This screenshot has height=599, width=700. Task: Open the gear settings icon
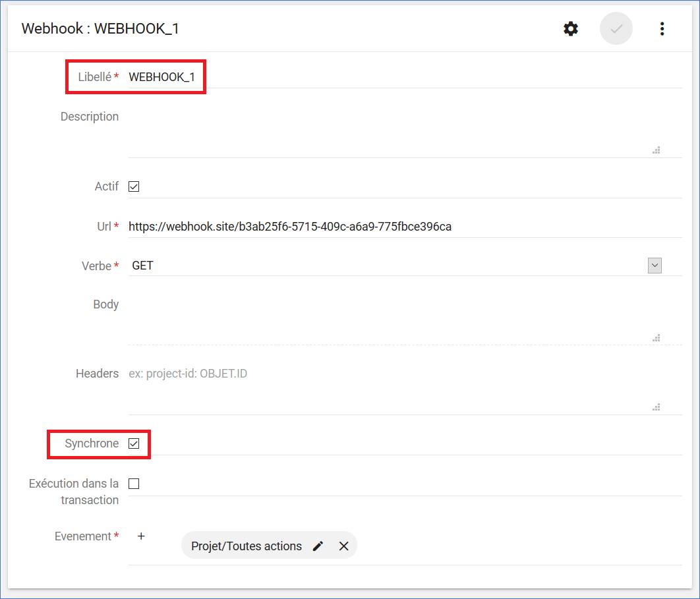(571, 28)
